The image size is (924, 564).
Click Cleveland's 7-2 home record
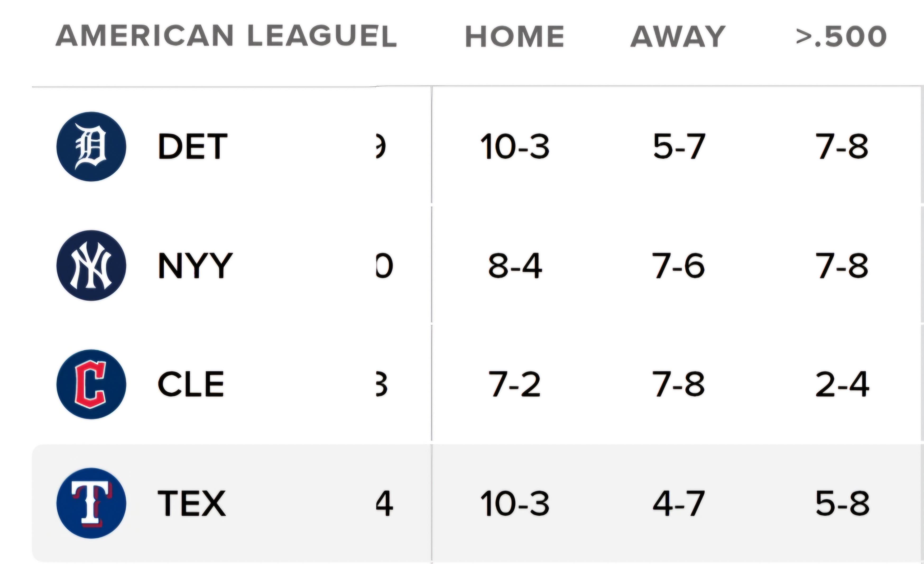click(515, 384)
